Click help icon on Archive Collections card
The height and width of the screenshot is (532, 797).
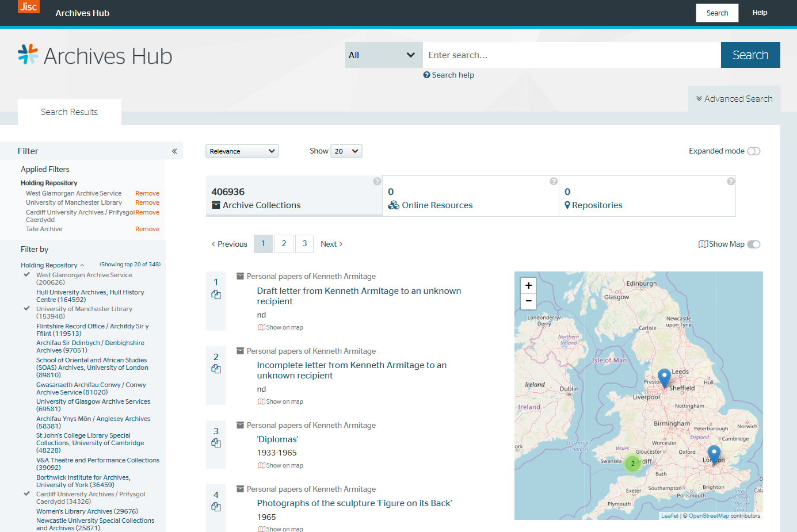(377, 181)
